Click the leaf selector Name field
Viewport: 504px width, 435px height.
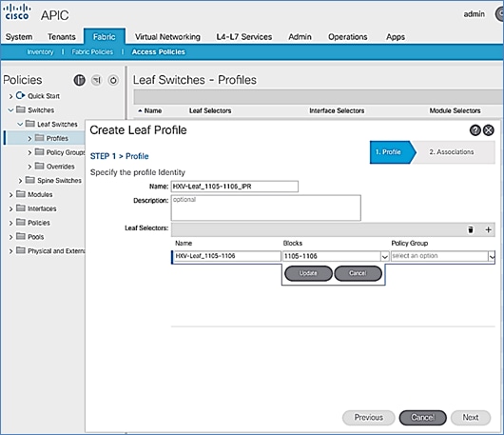[227, 256]
